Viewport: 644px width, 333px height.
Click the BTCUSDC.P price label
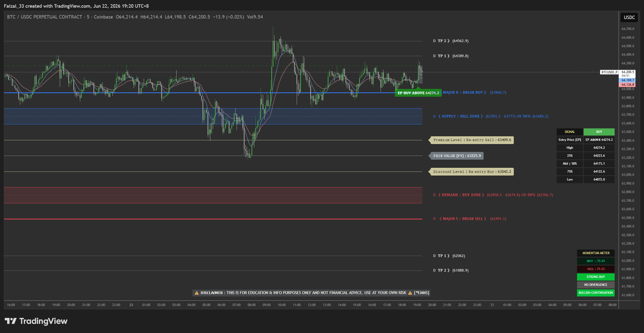(x=609, y=72)
